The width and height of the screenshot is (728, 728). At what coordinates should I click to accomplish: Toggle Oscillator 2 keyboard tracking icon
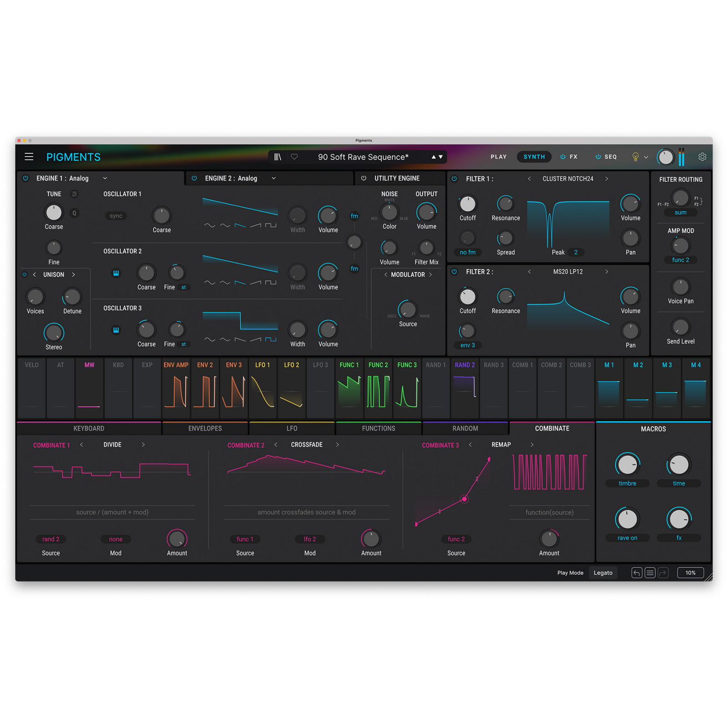(x=116, y=273)
